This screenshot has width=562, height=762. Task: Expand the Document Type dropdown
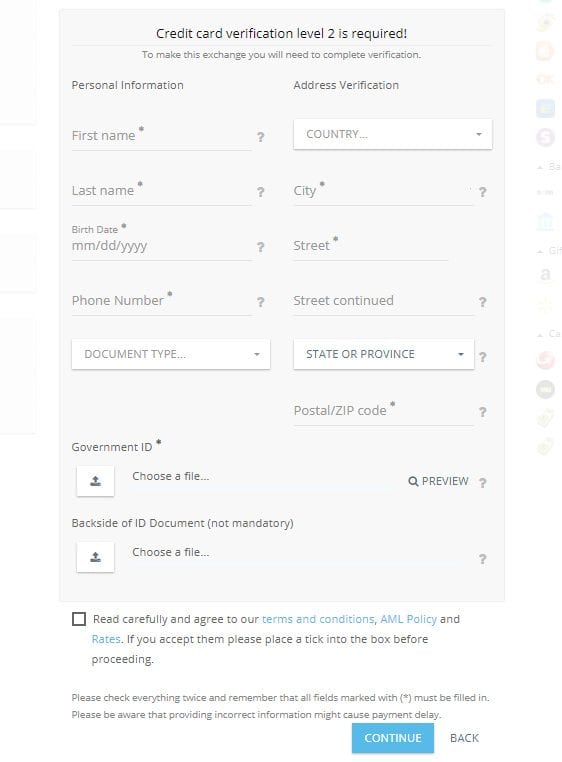(x=171, y=354)
